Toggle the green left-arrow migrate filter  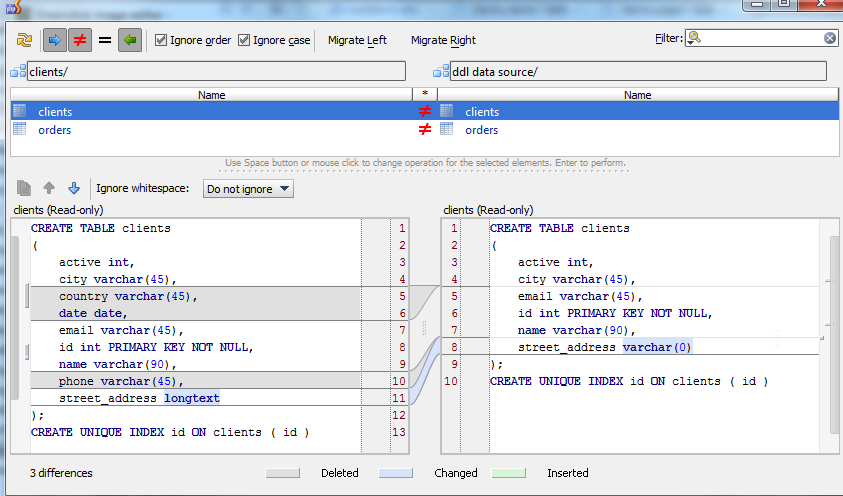click(x=130, y=40)
